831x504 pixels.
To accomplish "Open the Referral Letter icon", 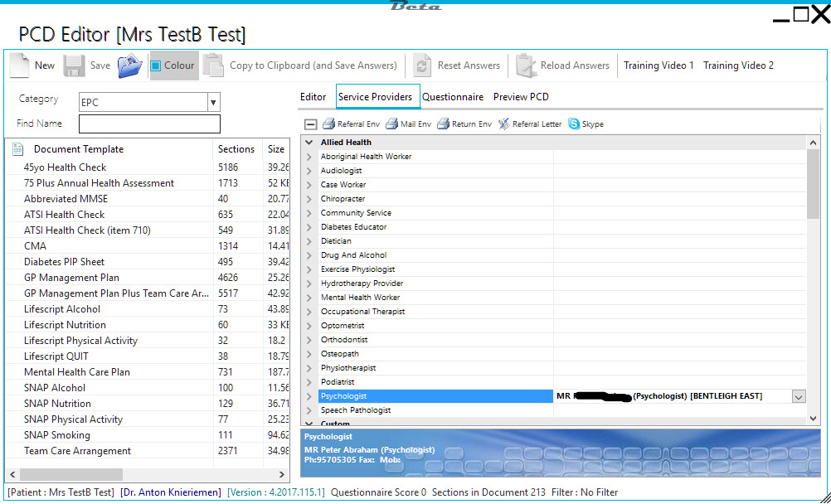I will pos(503,124).
